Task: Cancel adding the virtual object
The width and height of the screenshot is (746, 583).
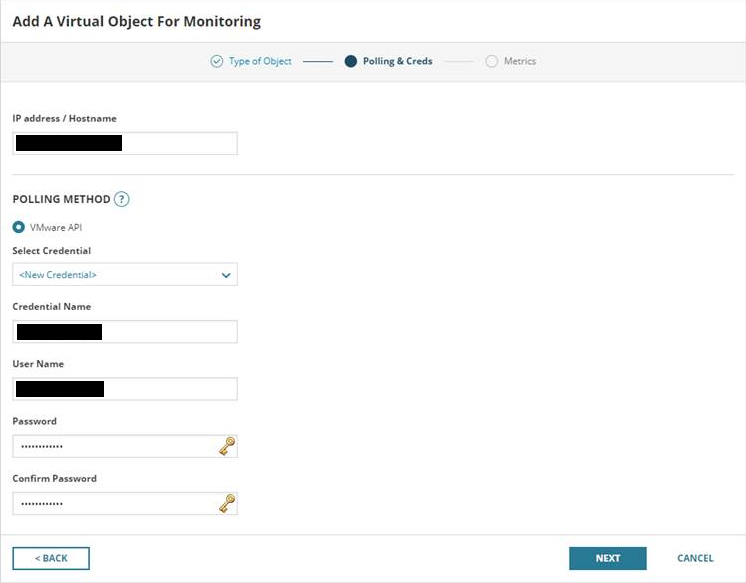Action: click(x=695, y=558)
